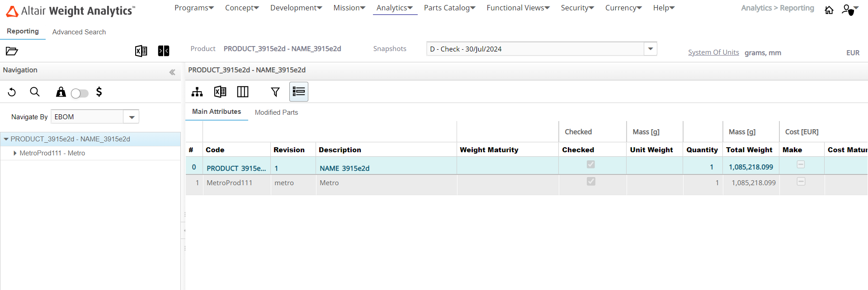Click the filter funnel icon
This screenshot has height=290, width=868.
click(275, 92)
